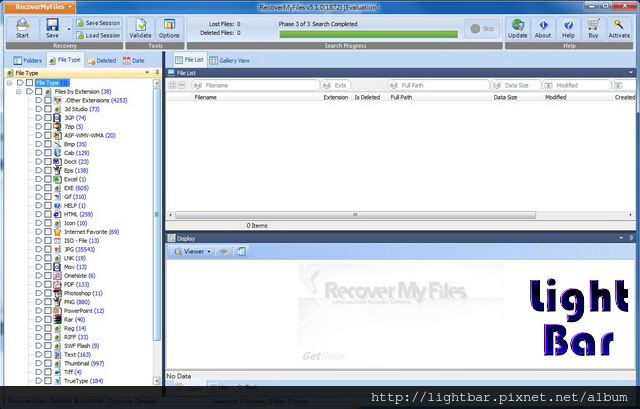
Task: Click the Data Size filter field
Action: pyautogui.click(x=516, y=85)
